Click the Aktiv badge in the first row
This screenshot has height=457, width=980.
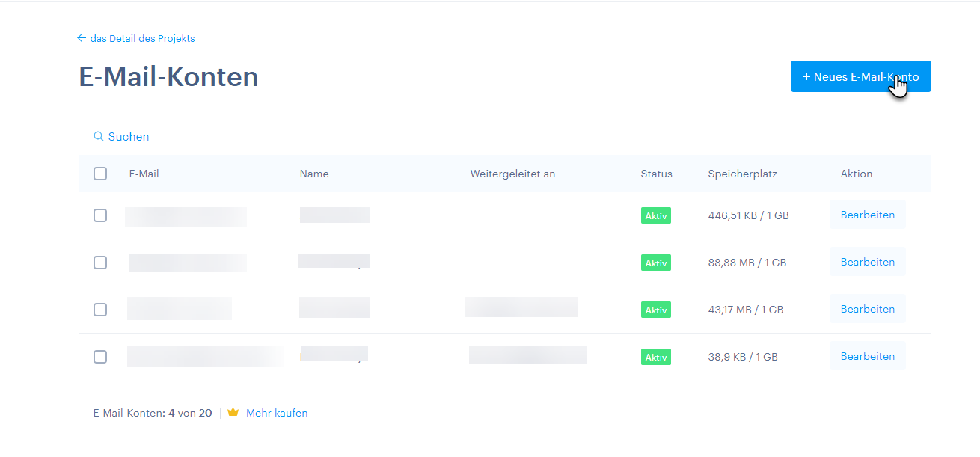(656, 215)
